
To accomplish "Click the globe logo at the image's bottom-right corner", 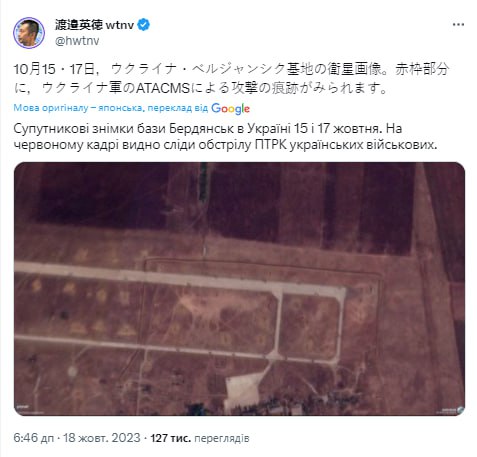I will [x=460, y=410].
